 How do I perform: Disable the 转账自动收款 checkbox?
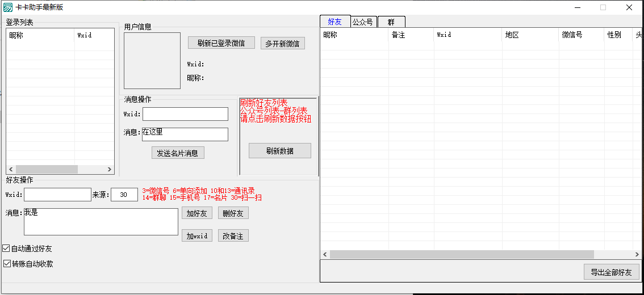coord(6,264)
